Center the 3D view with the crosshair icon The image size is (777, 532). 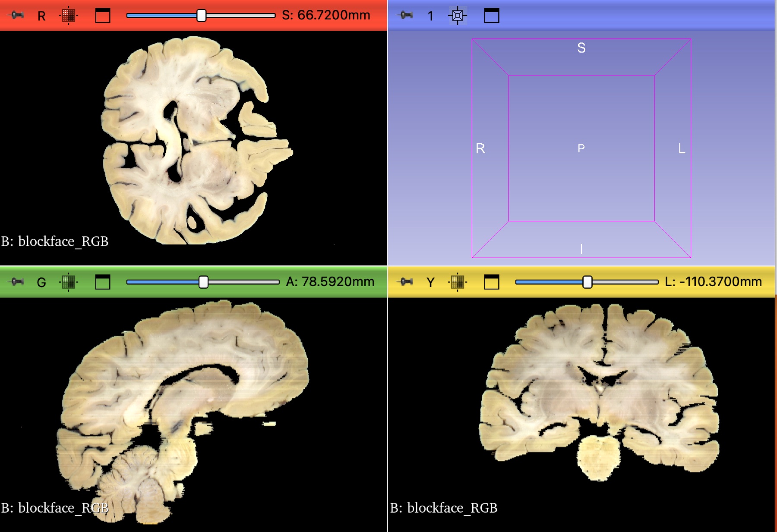point(458,16)
